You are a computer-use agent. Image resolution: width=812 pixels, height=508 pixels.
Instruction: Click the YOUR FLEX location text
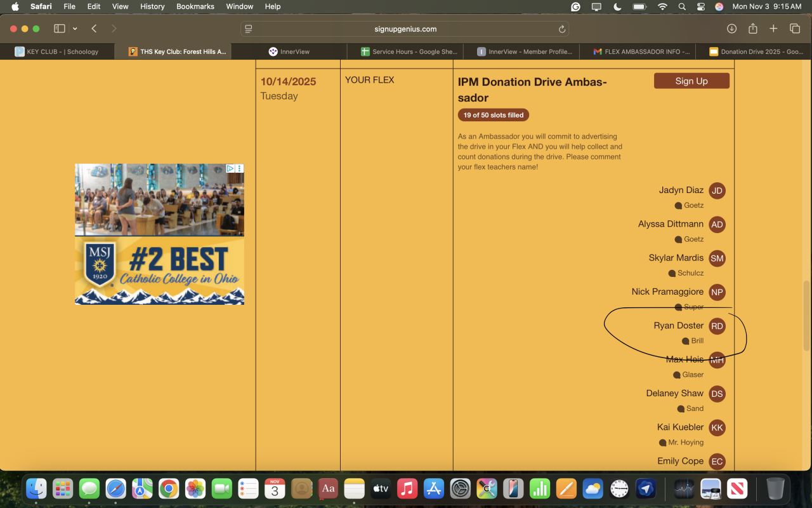(370, 80)
